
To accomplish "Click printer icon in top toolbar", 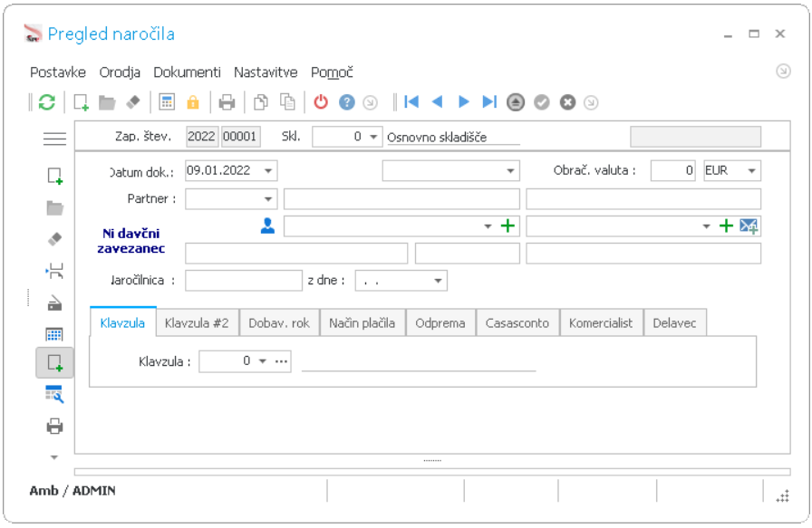I will [227, 102].
